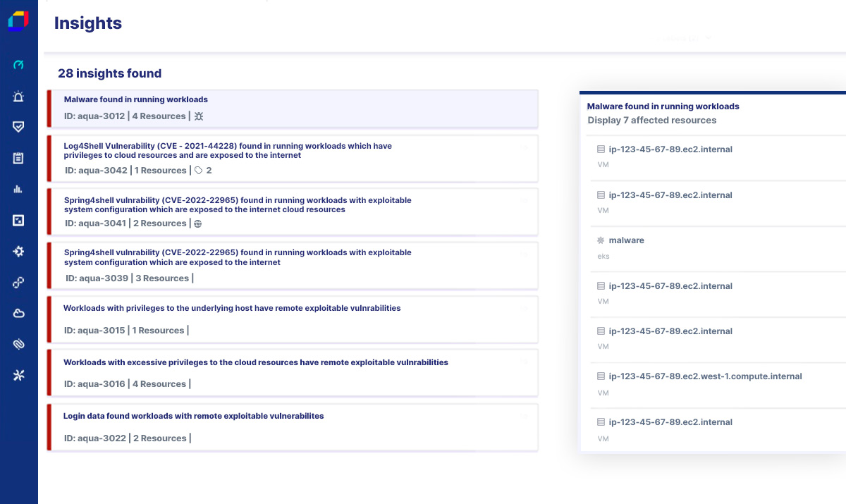Click the tag icon on insight aqua-3042

(x=199, y=171)
